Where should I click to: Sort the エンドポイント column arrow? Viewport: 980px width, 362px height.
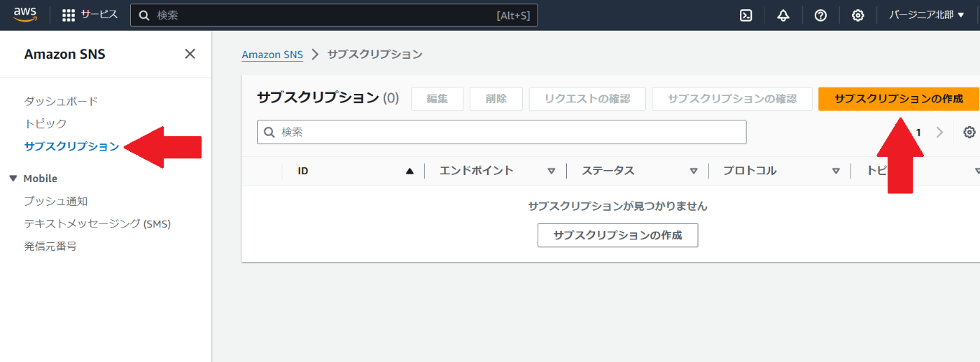pos(552,171)
